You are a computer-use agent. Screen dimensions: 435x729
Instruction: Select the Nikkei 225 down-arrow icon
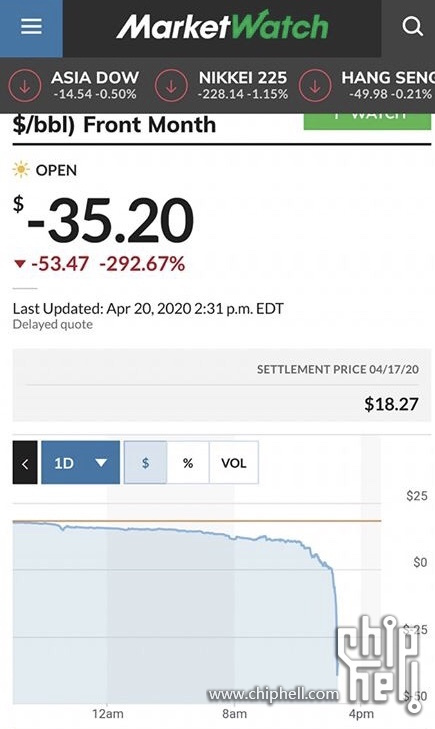point(171,86)
